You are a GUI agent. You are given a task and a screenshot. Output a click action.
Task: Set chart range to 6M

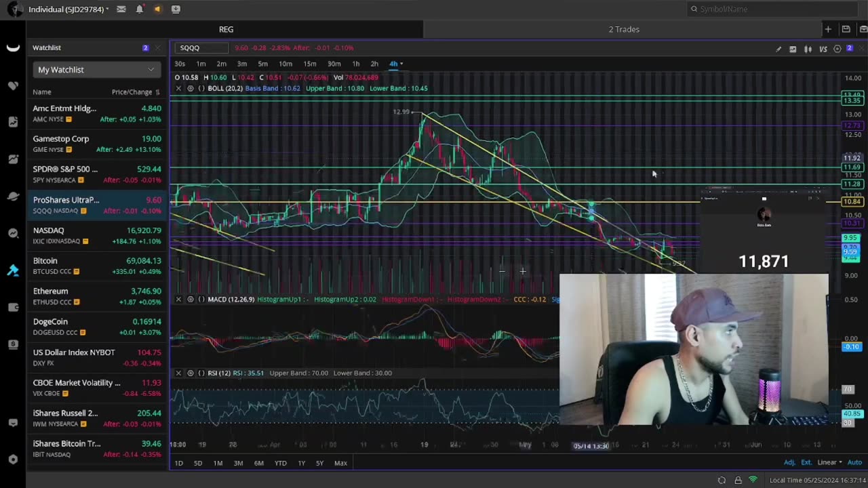click(x=258, y=463)
